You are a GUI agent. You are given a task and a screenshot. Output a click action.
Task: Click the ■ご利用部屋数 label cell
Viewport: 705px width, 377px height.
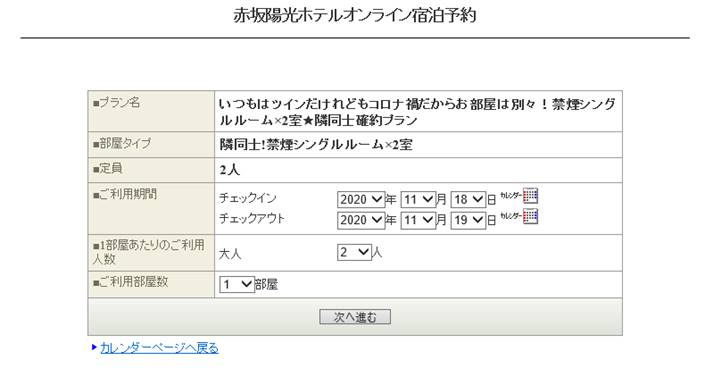point(151,284)
